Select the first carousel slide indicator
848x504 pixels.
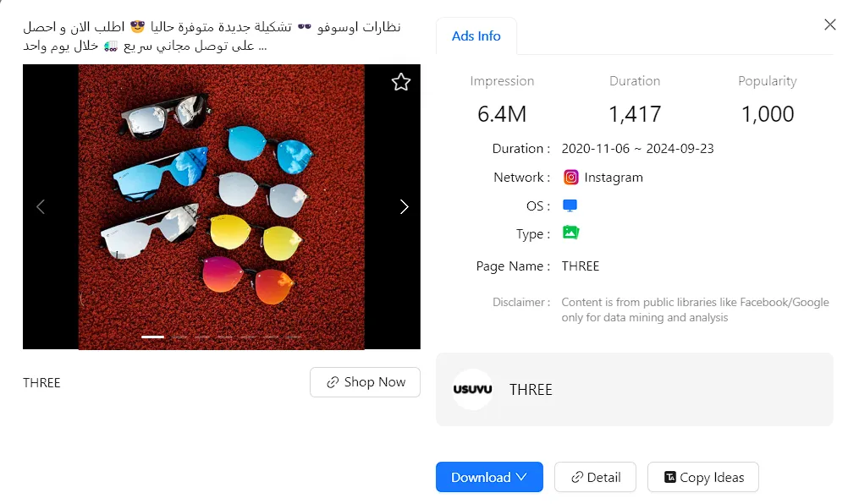[x=152, y=337]
